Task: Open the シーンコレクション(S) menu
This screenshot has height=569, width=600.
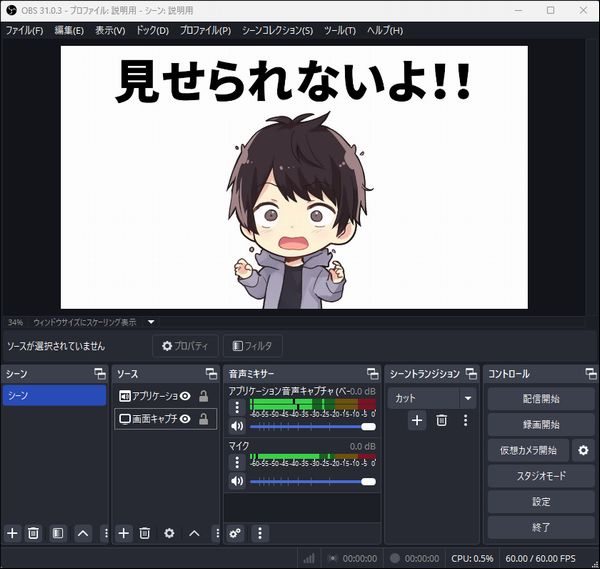Action: (x=277, y=31)
